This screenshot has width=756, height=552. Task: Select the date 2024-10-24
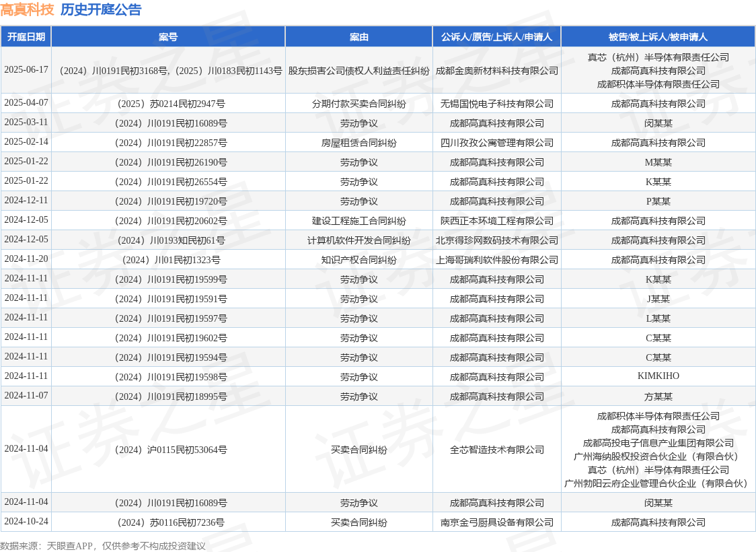(26, 522)
